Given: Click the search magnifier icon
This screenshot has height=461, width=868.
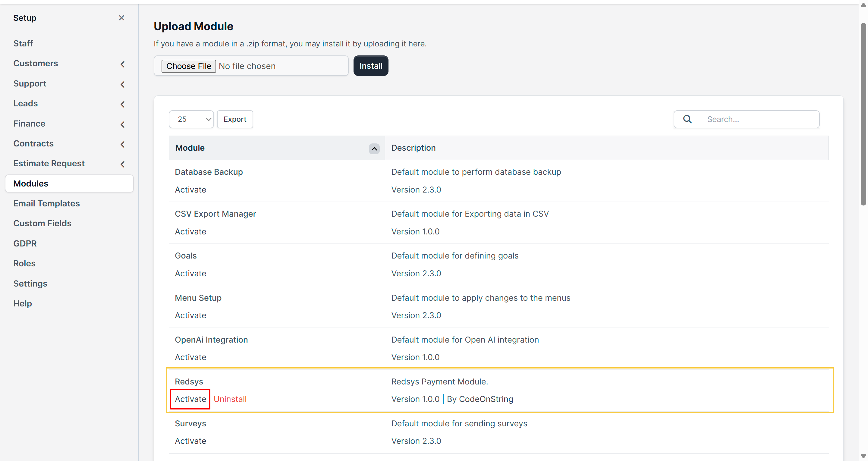Looking at the screenshot, I should (687, 119).
